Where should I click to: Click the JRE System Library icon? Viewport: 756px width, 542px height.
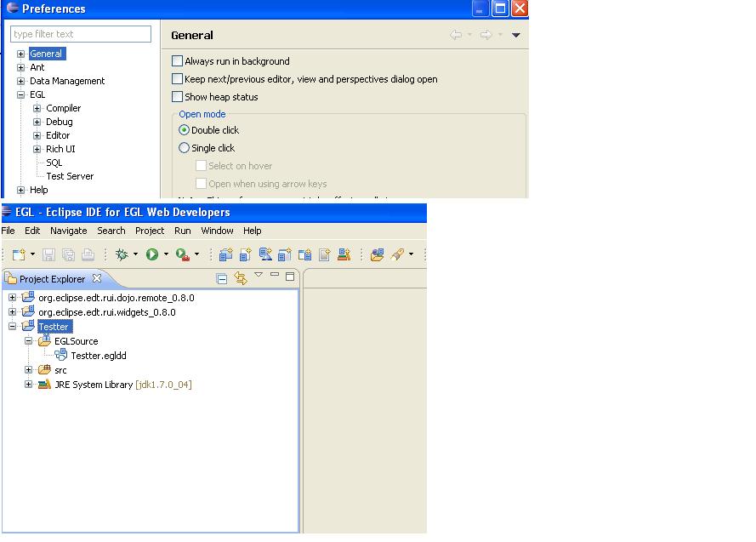pyautogui.click(x=44, y=385)
